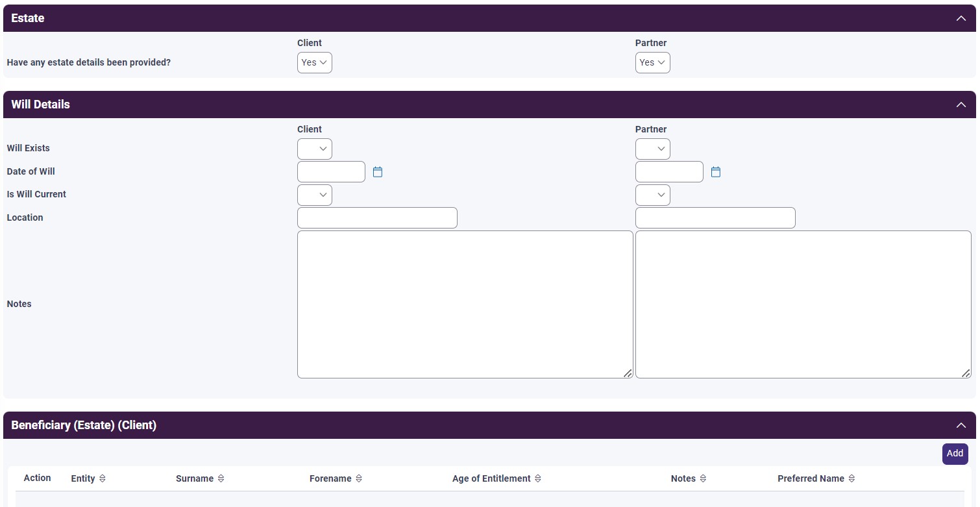Open the calendar picker for Client Date of Will
980x507 pixels.
(x=378, y=171)
